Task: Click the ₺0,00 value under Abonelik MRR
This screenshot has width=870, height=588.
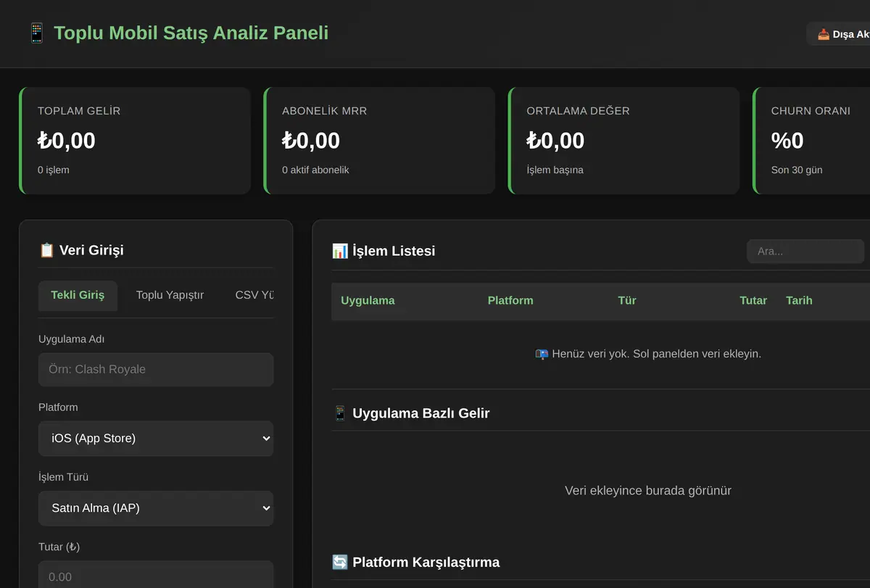Action: tap(311, 141)
